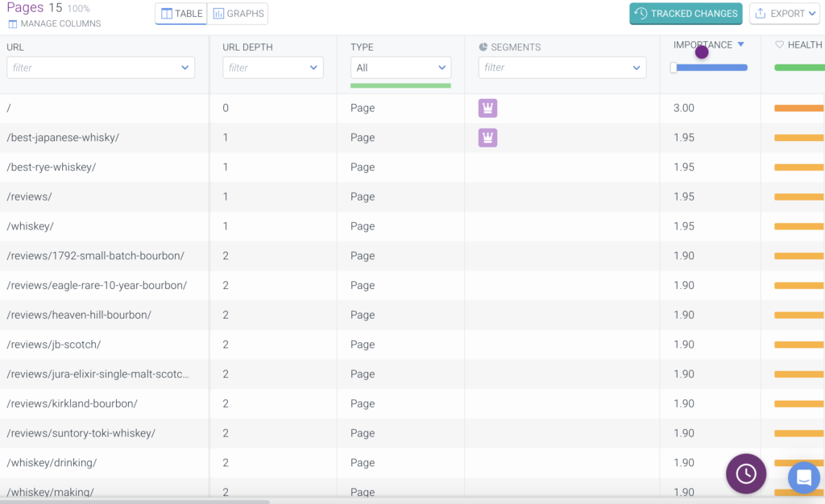Select the /reviews/jura-elixir-single-malt-scotc… URL
825x504 pixels.
[x=97, y=374]
